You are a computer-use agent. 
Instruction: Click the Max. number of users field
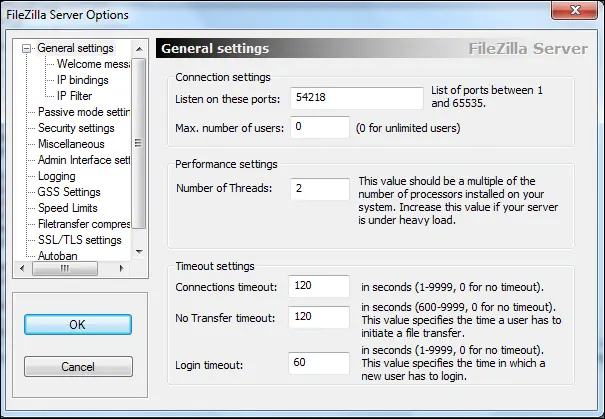tap(320, 127)
